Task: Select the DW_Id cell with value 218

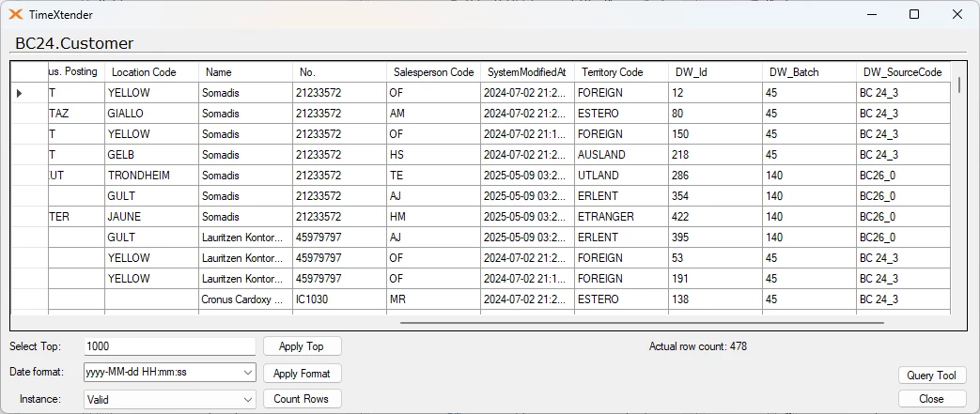Action: coord(716,155)
